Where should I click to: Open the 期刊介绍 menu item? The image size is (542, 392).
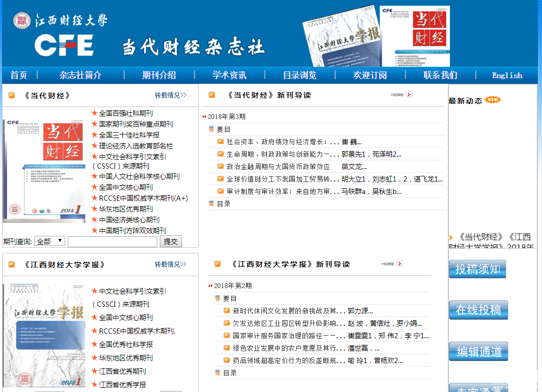pyautogui.click(x=159, y=75)
